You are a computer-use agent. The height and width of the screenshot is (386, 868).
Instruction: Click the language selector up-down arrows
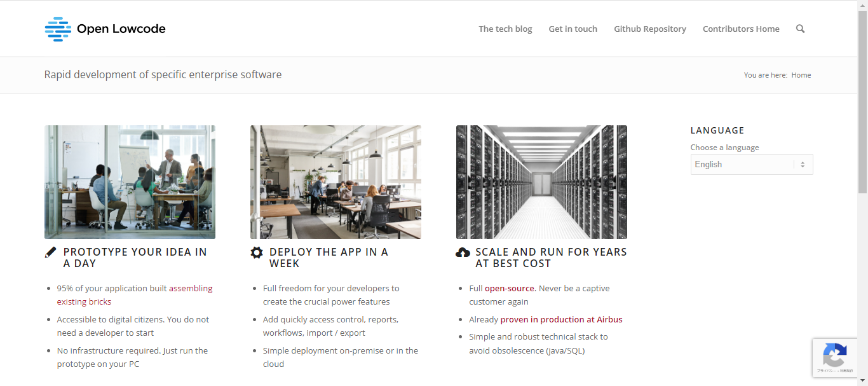tap(803, 164)
